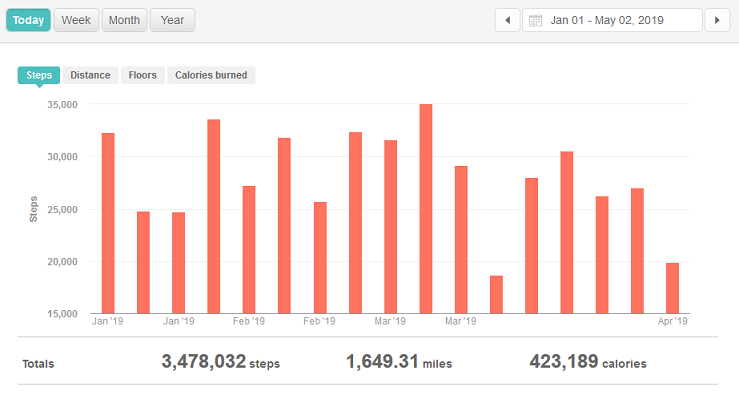The height and width of the screenshot is (399, 739).
Task: Click the first bar above Jan '19
Action: pos(108,223)
